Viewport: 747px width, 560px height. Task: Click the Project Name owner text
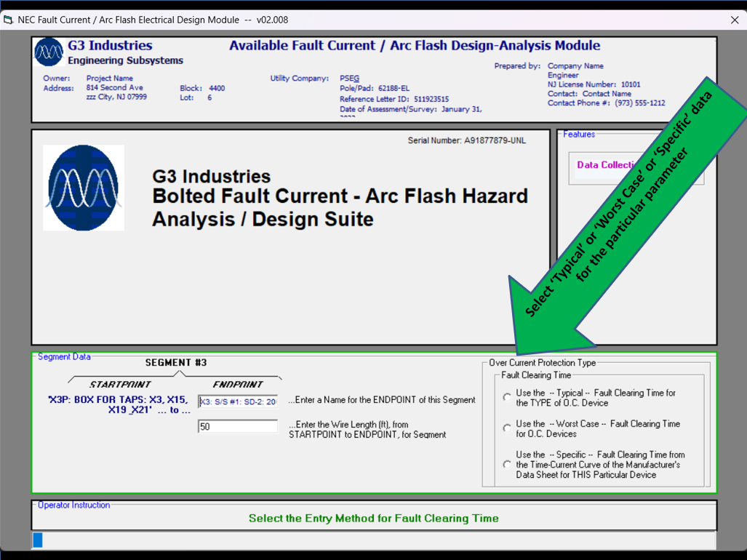pyautogui.click(x=110, y=78)
